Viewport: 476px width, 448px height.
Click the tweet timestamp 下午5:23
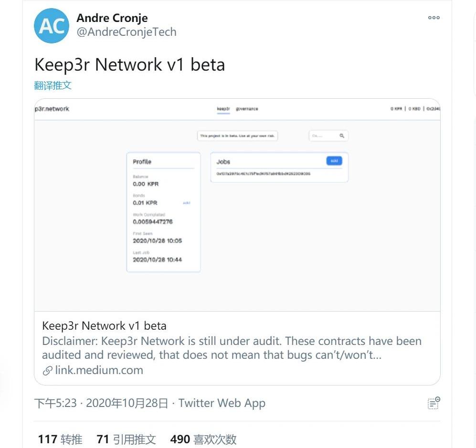click(55, 403)
